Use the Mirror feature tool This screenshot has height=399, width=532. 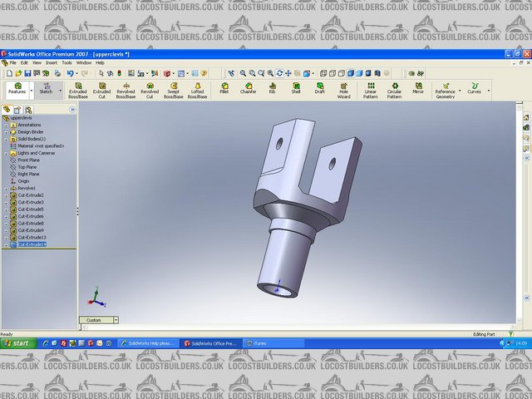tap(417, 88)
